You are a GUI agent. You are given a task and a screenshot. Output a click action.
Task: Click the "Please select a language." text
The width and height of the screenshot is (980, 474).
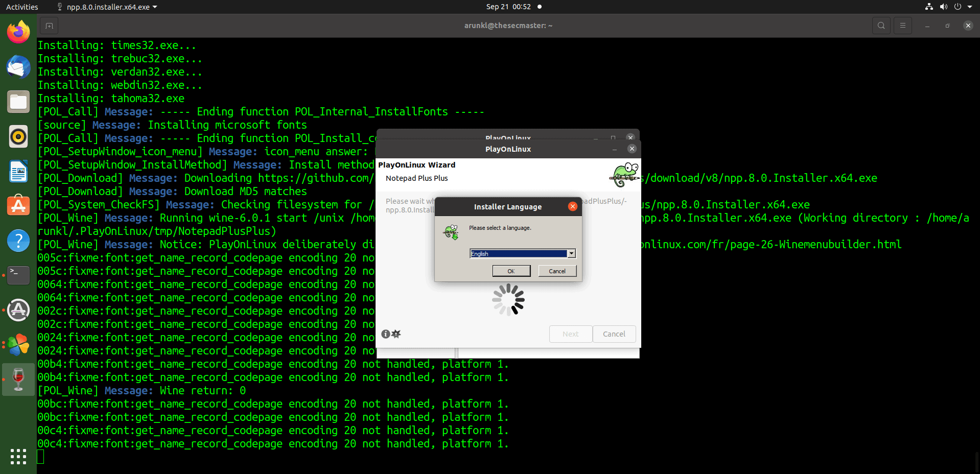[500, 228]
